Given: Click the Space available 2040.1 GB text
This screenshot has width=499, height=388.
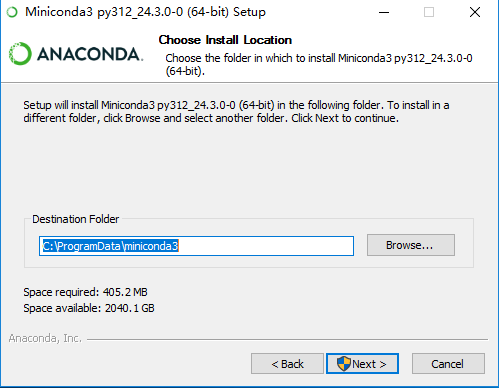Looking at the screenshot, I should pyautogui.click(x=89, y=308).
